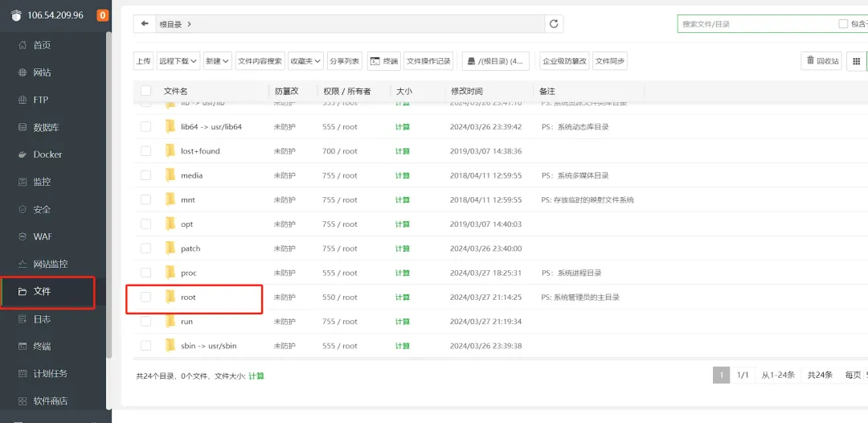
Task: Click the back arrow in path bar
Action: tap(145, 24)
